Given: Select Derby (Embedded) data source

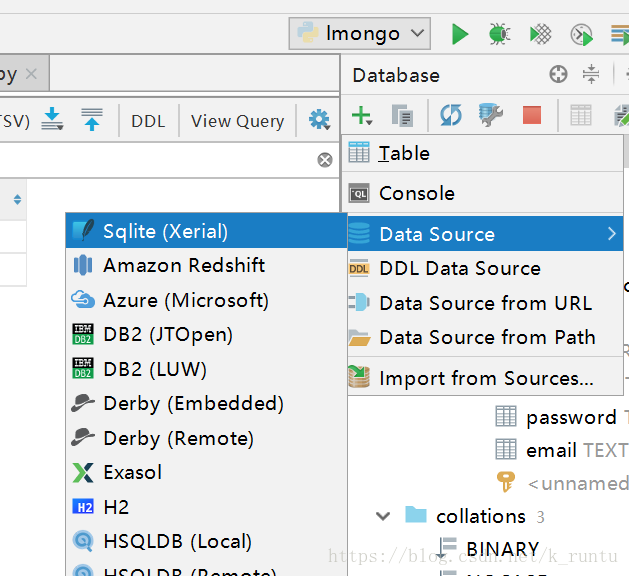Looking at the screenshot, I should tap(207, 403).
